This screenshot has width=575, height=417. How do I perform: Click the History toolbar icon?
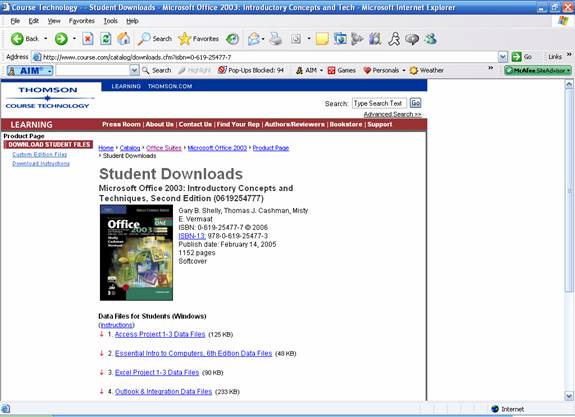coord(232,39)
